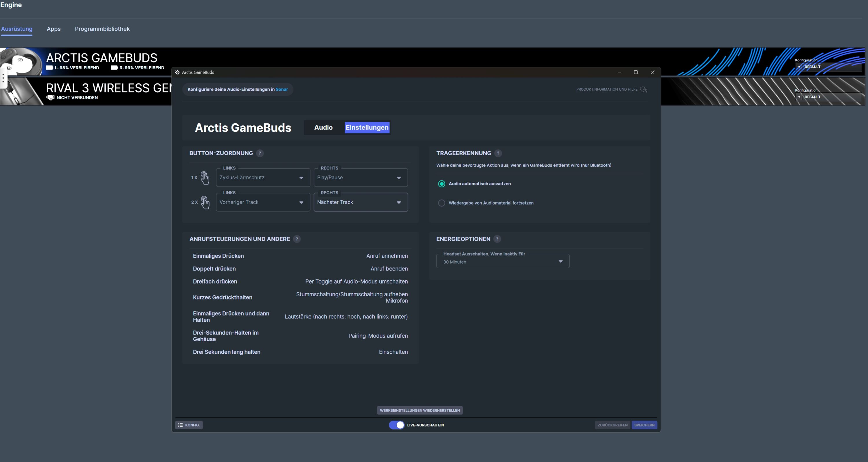
Task: Click the Energieoptionen help icon
Action: pyautogui.click(x=497, y=239)
